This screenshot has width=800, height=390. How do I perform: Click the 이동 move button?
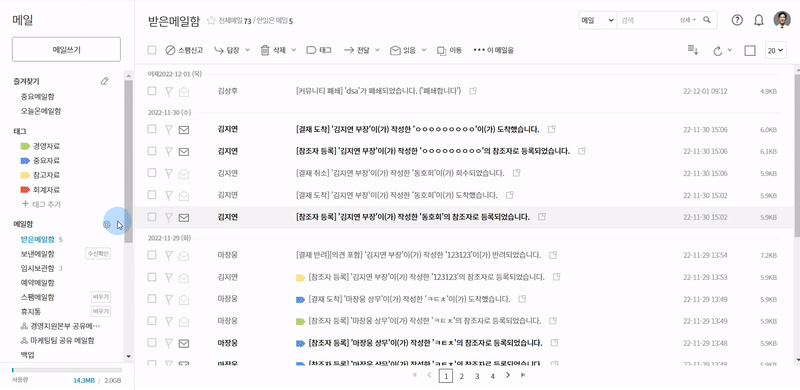(449, 50)
